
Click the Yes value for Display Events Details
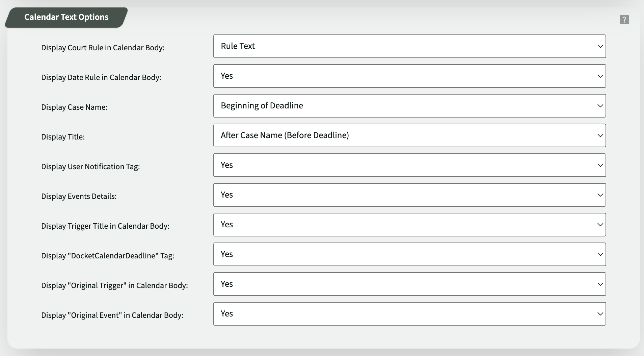(x=226, y=195)
